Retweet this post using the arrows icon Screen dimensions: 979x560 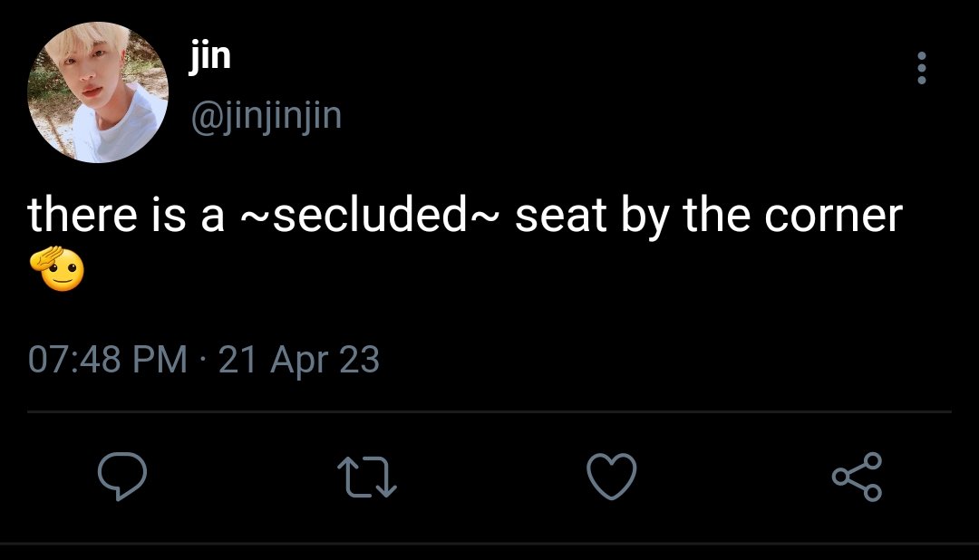coord(367,476)
